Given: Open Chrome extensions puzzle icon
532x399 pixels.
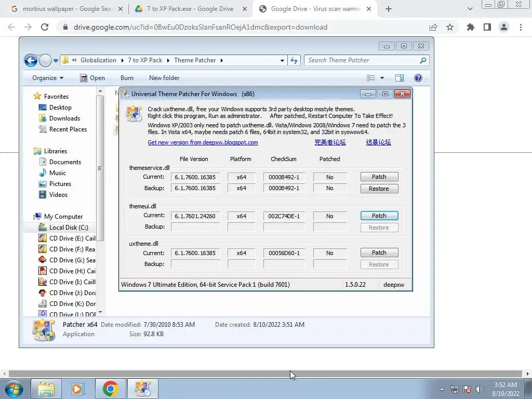Looking at the screenshot, I should 471,27.
